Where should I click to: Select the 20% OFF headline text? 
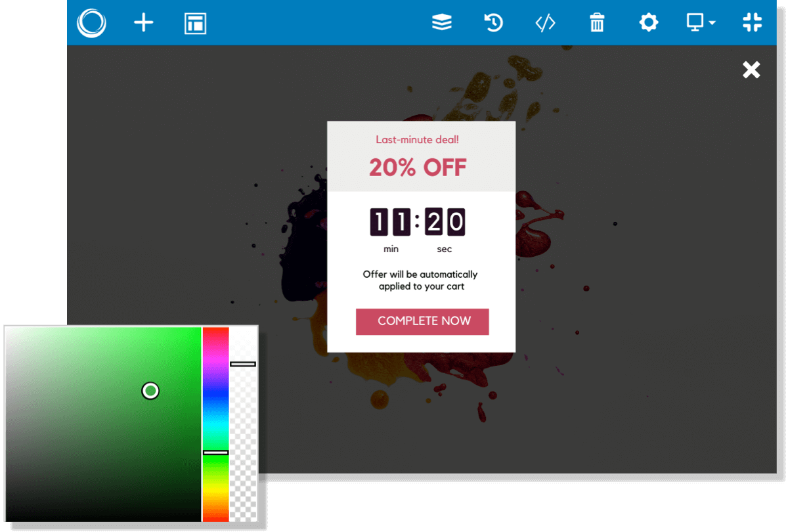point(418,167)
